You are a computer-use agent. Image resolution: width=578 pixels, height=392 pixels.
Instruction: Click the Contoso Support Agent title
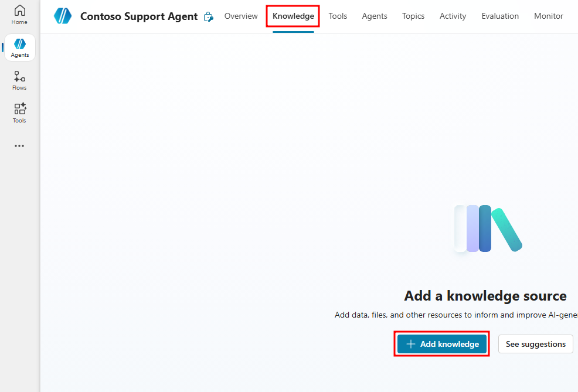[x=139, y=16]
